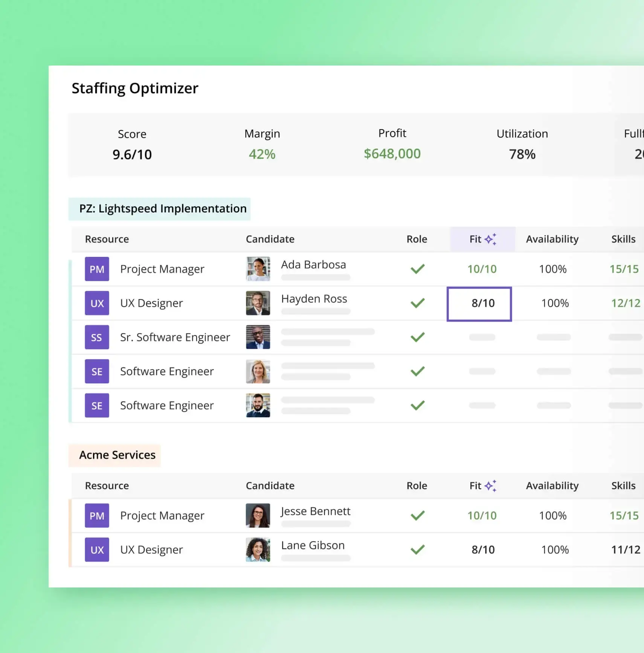Select the SS badge for Sr. Software Engineer
This screenshot has height=653, width=644.
click(x=97, y=337)
